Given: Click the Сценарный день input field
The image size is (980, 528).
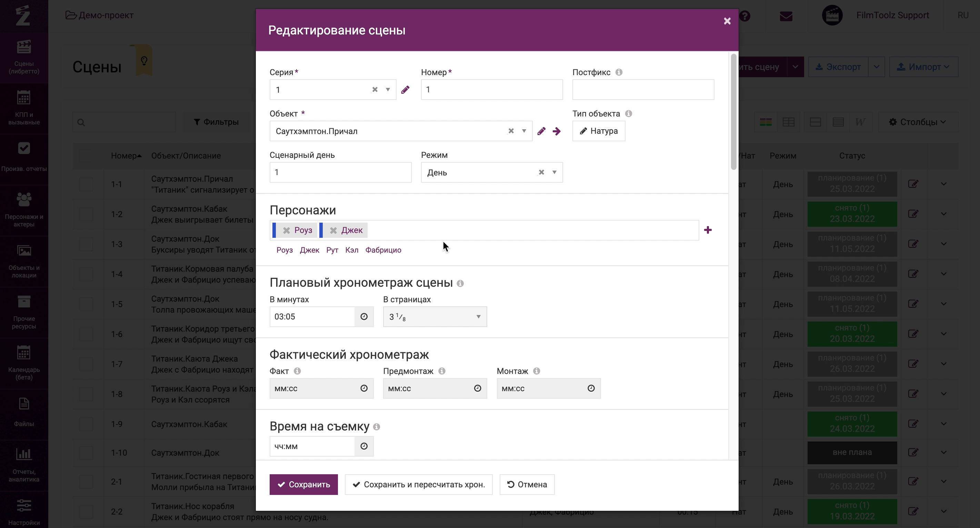Looking at the screenshot, I should (x=340, y=172).
